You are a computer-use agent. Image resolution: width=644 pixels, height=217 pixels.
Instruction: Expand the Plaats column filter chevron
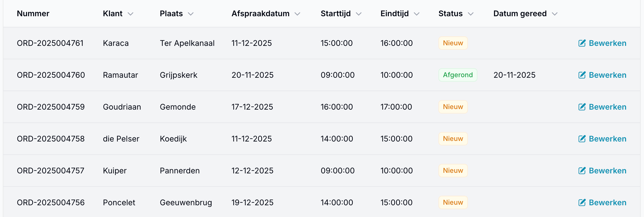click(191, 13)
